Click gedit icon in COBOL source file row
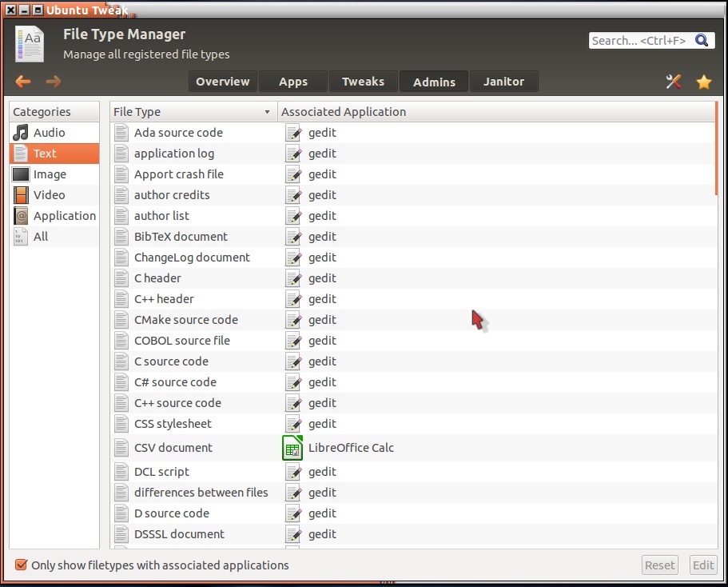The width and height of the screenshot is (728, 587). pos(293,341)
